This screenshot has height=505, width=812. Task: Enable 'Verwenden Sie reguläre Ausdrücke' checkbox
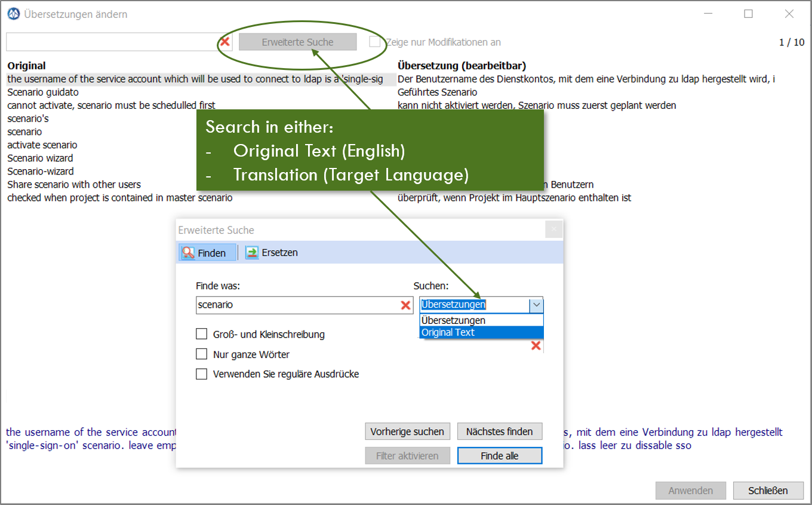[x=202, y=374]
